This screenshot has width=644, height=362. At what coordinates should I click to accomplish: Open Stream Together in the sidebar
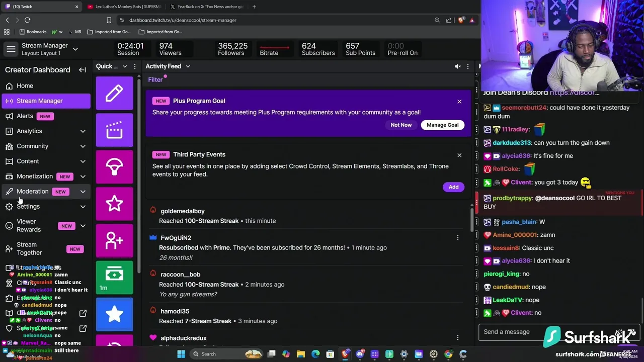point(46,249)
